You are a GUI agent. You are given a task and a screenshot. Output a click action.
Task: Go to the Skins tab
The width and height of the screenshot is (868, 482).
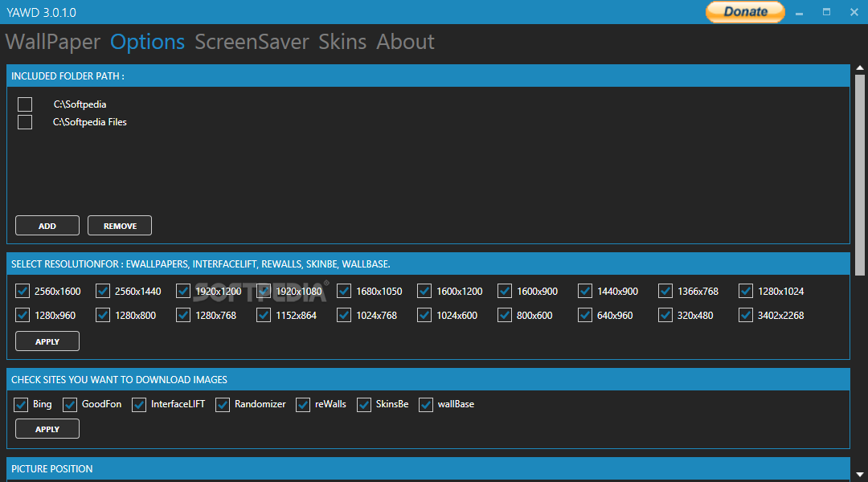342,42
